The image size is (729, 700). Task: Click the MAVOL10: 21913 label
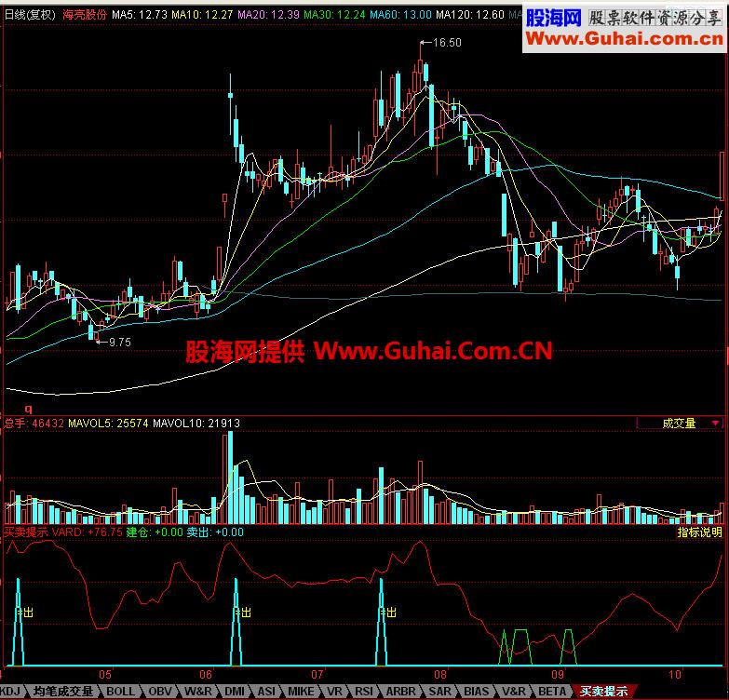[196, 423]
